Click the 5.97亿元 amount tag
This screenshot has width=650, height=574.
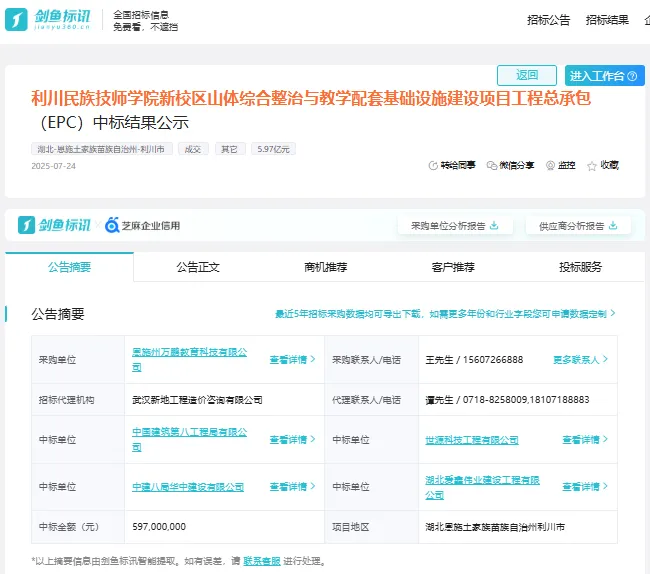[x=273, y=149]
